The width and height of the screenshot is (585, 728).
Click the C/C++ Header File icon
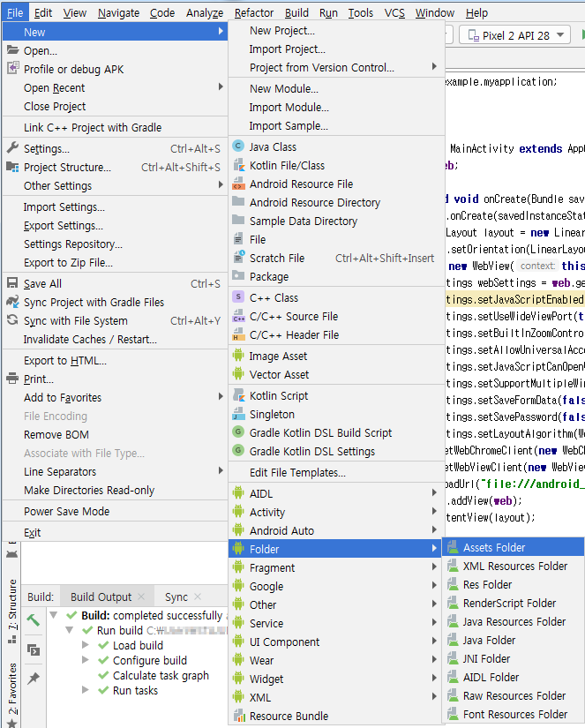pos(238,334)
